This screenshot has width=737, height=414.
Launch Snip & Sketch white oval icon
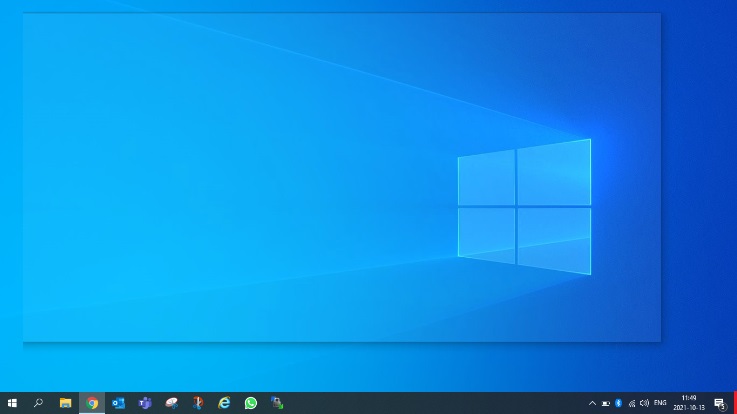171,403
